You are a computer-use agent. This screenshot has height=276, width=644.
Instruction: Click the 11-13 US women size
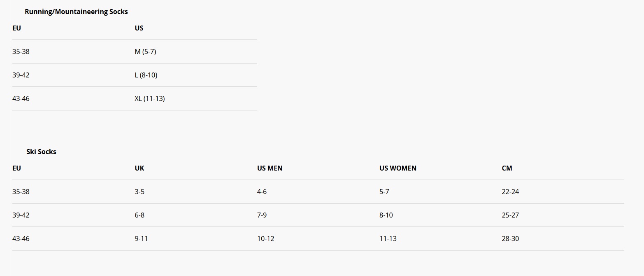click(x=388, y=239)
